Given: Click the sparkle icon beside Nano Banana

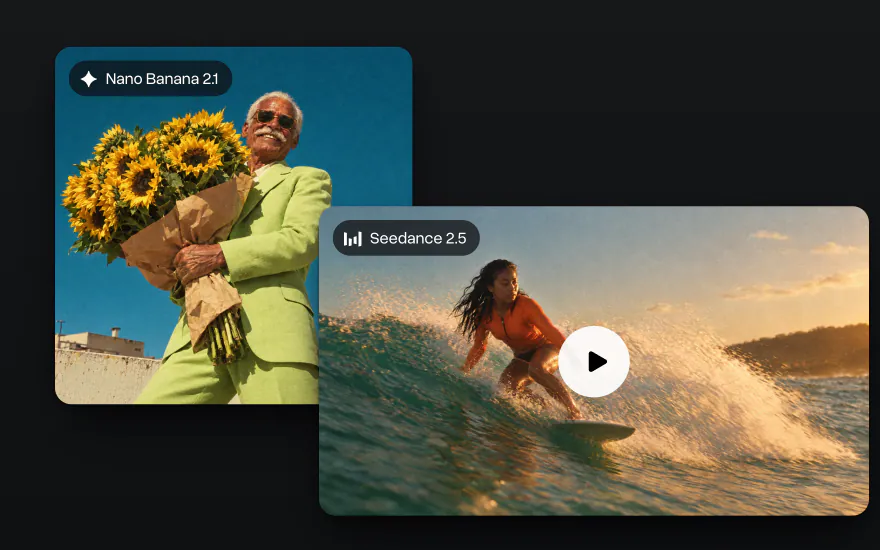Looking at the screenshot, I should point(89,79).
